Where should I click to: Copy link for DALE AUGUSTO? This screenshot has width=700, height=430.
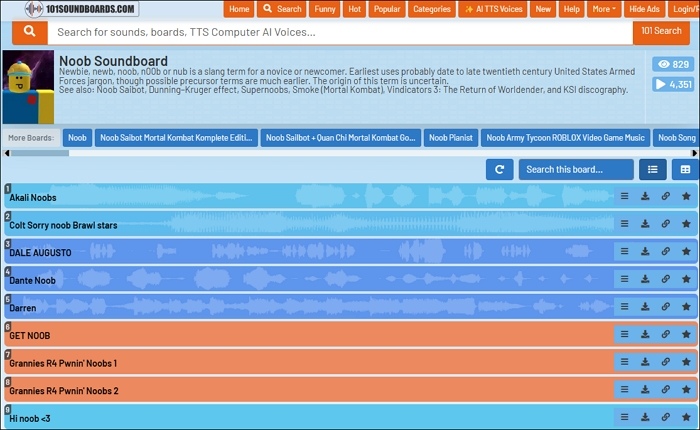coord(666,251)
